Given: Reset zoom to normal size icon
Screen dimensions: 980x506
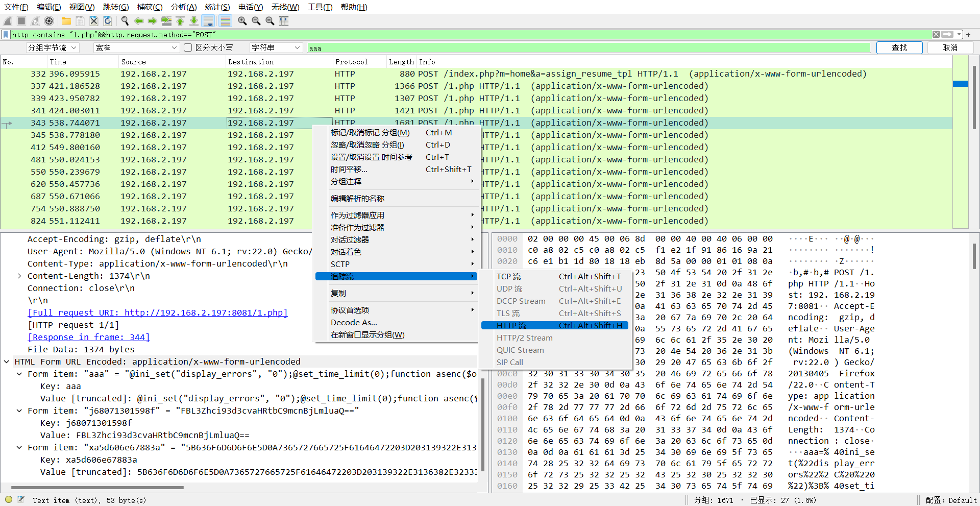Looking at the screenshot, I should [x=270, y=21].
